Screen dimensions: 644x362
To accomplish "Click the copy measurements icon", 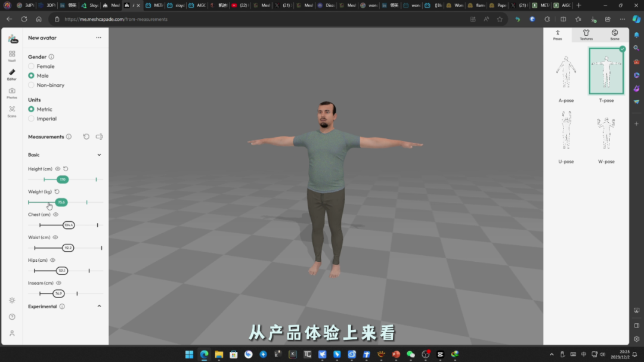I will pos(99,137).
